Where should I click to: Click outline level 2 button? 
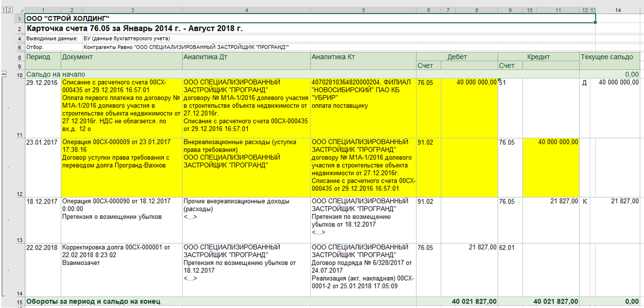(x=10, y=10)
